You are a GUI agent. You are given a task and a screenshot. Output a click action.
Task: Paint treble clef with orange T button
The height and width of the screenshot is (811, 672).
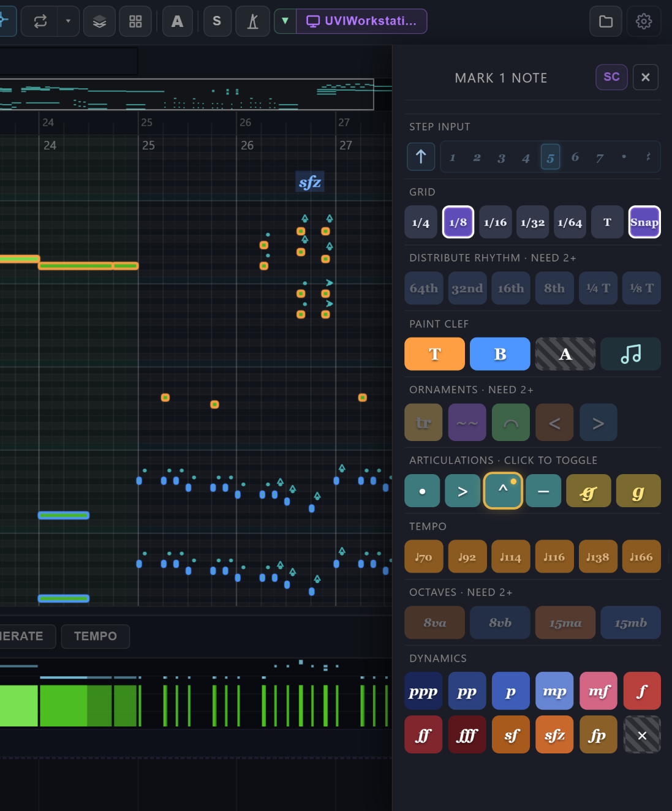[435, 354]
